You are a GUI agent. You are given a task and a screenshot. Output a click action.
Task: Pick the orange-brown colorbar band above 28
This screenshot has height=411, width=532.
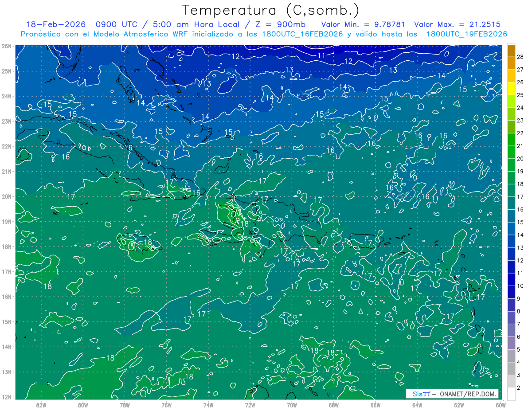coord(511,51)
